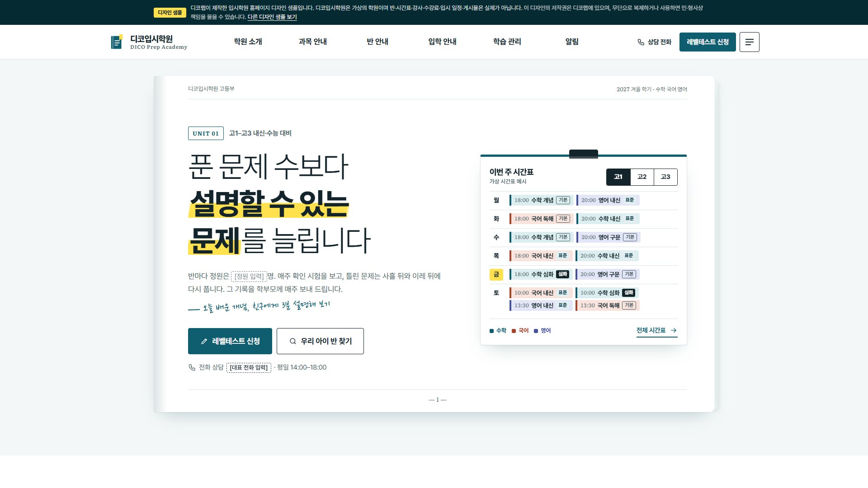
Task: Click the highlighted 금 day label
Action: click(496, 274)
